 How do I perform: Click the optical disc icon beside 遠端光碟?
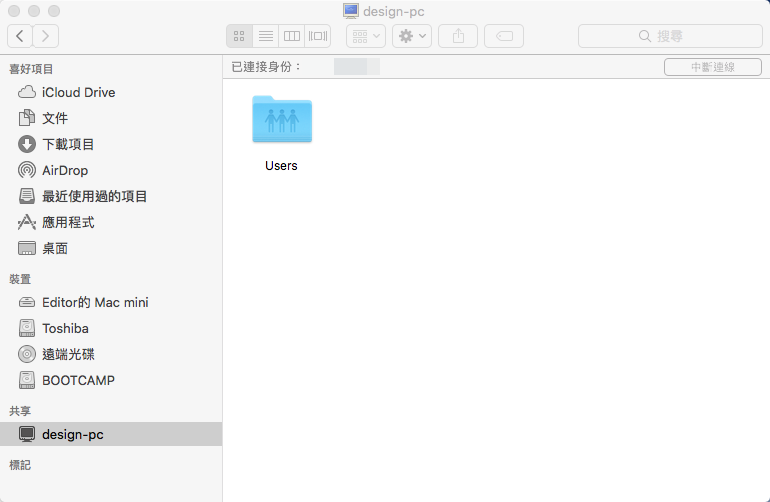click(27, 354)
